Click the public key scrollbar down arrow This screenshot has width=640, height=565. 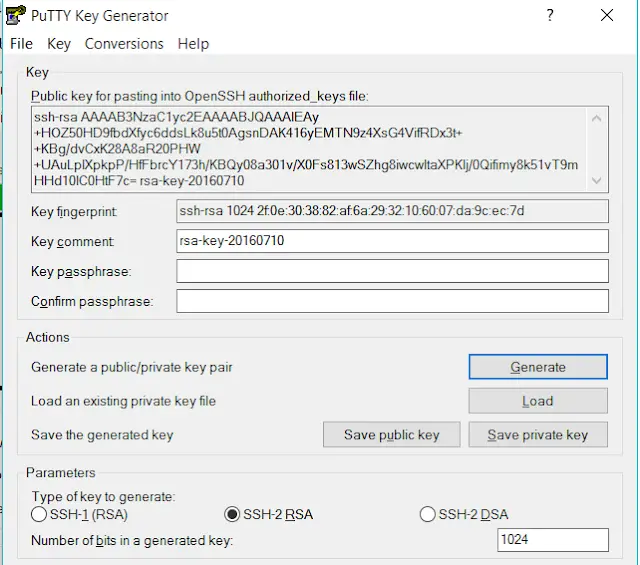coord(596,180)
